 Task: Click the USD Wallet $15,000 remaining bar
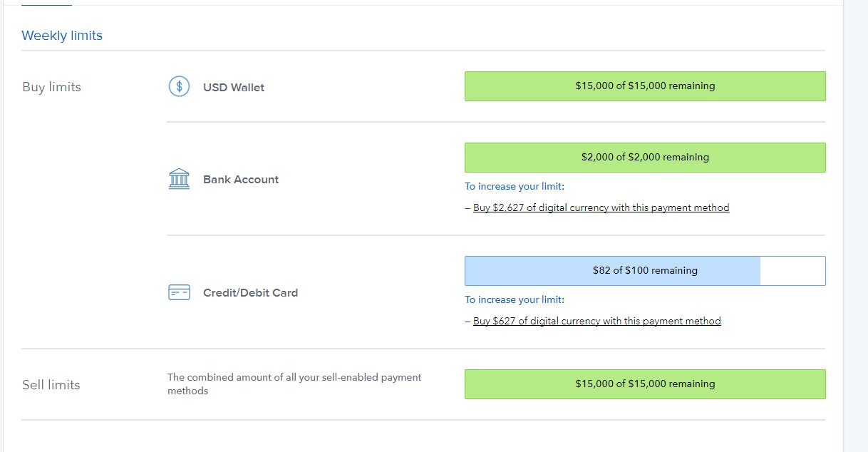coord(645,86)
